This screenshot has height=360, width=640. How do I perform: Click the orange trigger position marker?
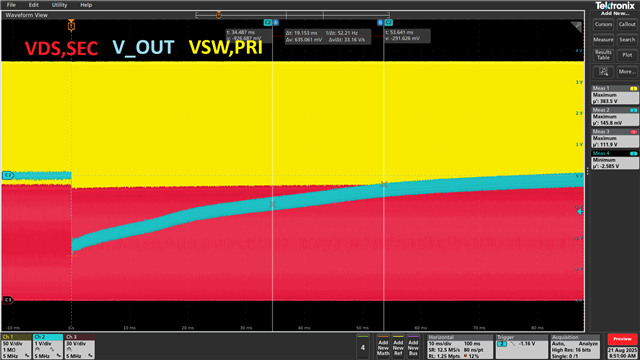coord(71,26)
